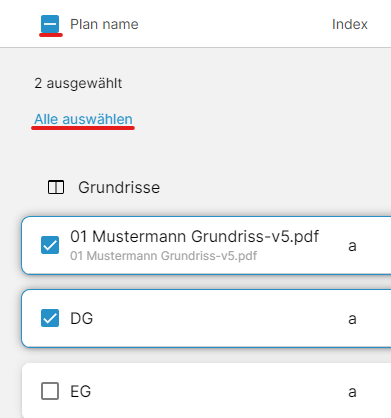This screenshot has width=391, height=418.
Task: Uncheck the DG plan checkbox
Action: click(50, 318)
